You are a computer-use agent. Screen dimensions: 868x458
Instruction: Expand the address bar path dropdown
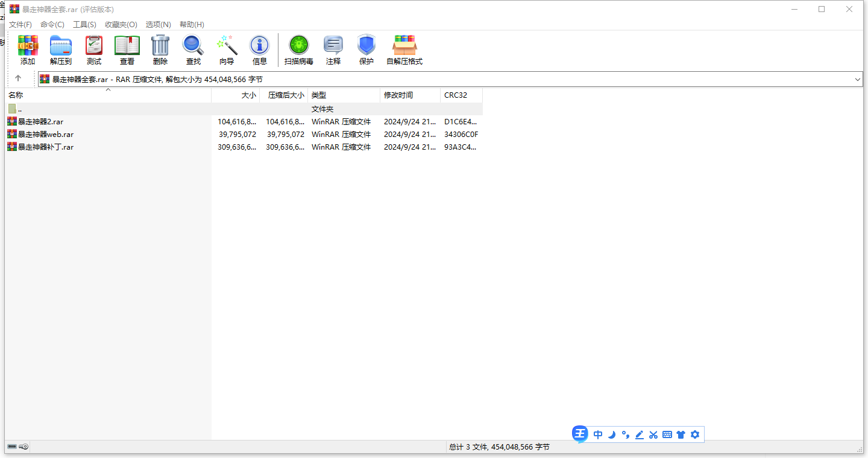pyautogui.click(x=857, y=80)
